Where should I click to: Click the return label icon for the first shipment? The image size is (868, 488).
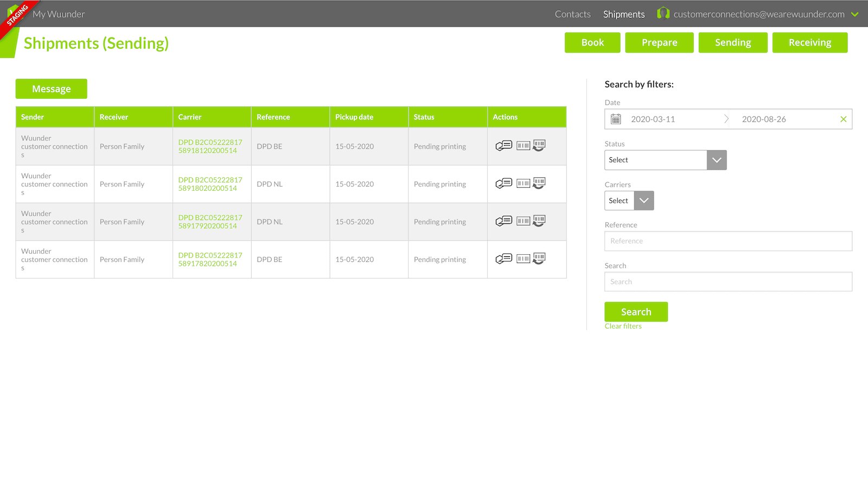coord(539,145)
